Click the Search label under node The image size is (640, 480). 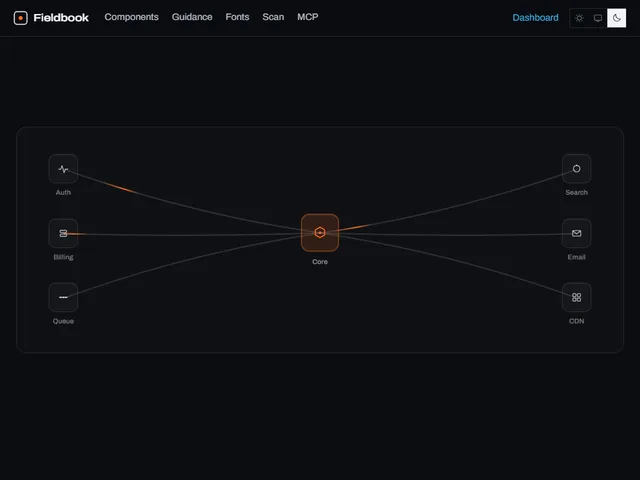(576, 192)
